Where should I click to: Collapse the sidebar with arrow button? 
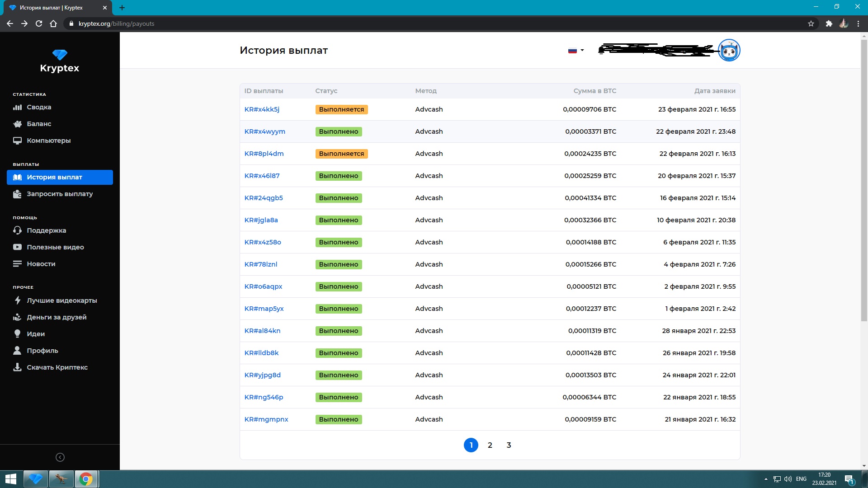pos(60,457)
